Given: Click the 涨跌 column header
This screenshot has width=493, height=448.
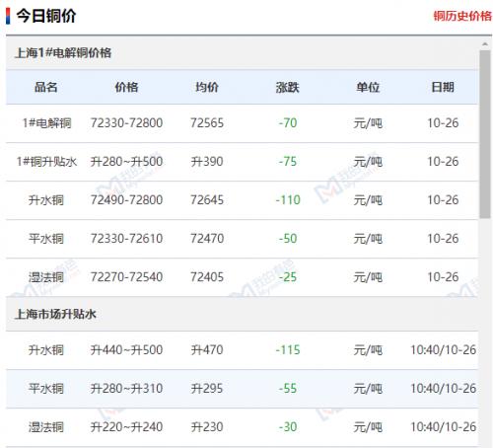Looking at the screenshot, I should (x=288, y=87).
